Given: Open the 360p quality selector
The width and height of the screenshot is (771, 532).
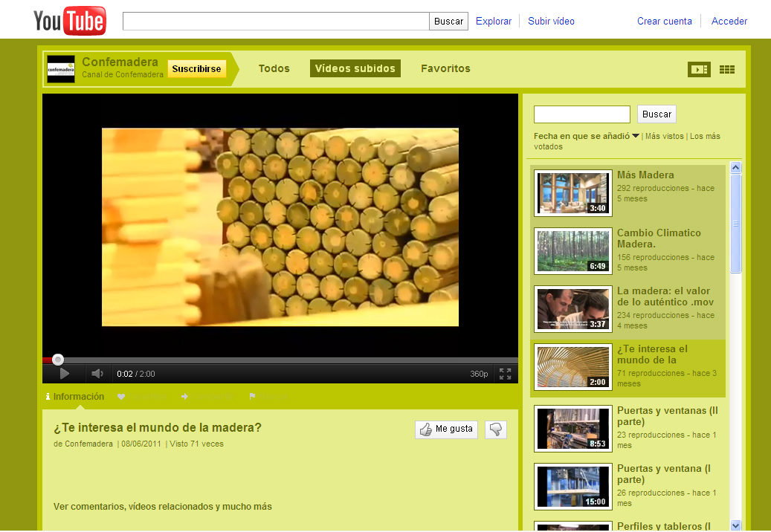Looking at the screenshot, I should [x=479, y=374].
